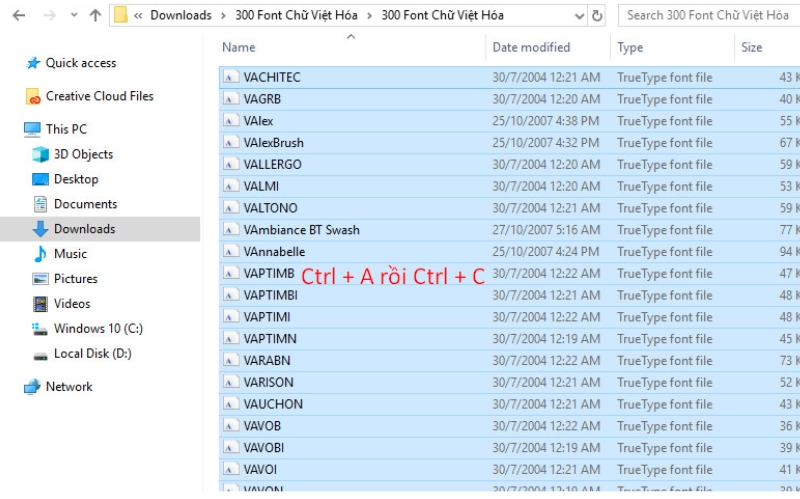This screenshot has width=800, height=499.
Task: Go up one folder level arrow
Action: tap(95, 15)
